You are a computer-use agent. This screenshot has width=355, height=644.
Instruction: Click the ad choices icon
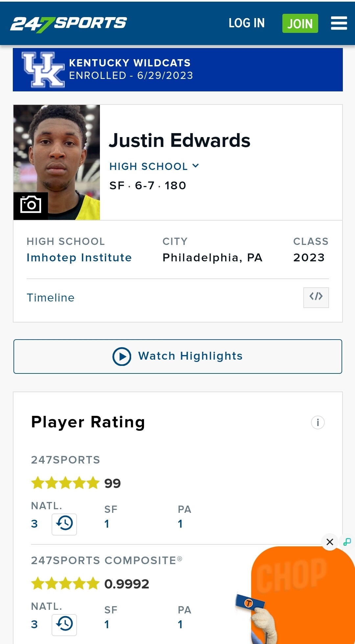(x=347, y=542)
